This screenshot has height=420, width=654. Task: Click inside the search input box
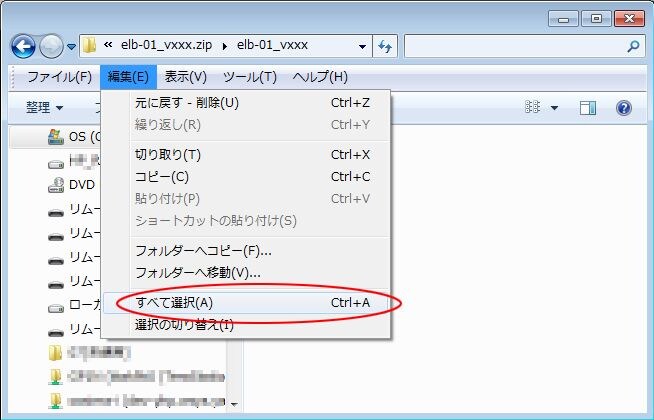click(510, 46)
